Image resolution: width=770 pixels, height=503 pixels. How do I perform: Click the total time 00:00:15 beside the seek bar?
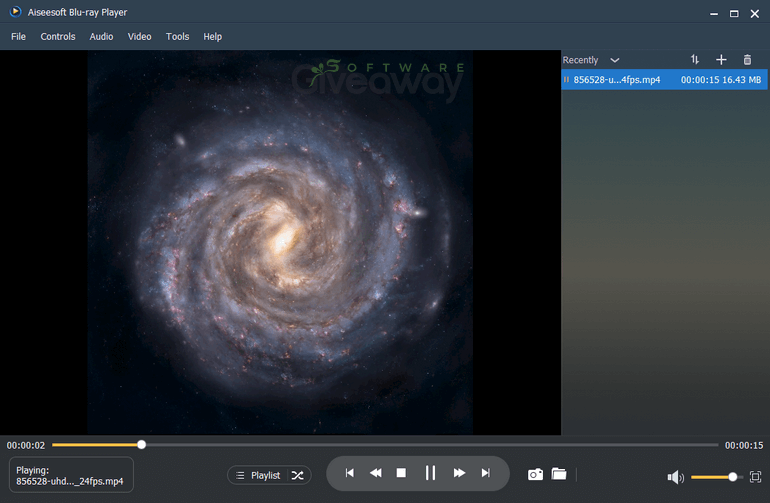(x=744, y=446)
